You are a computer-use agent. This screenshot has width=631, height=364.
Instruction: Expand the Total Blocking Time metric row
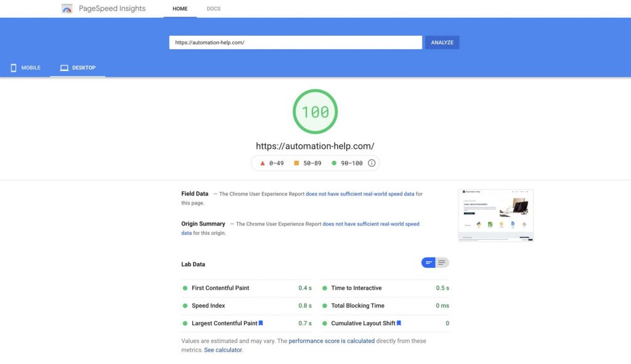pyautogui.click(x=385, y=305)
